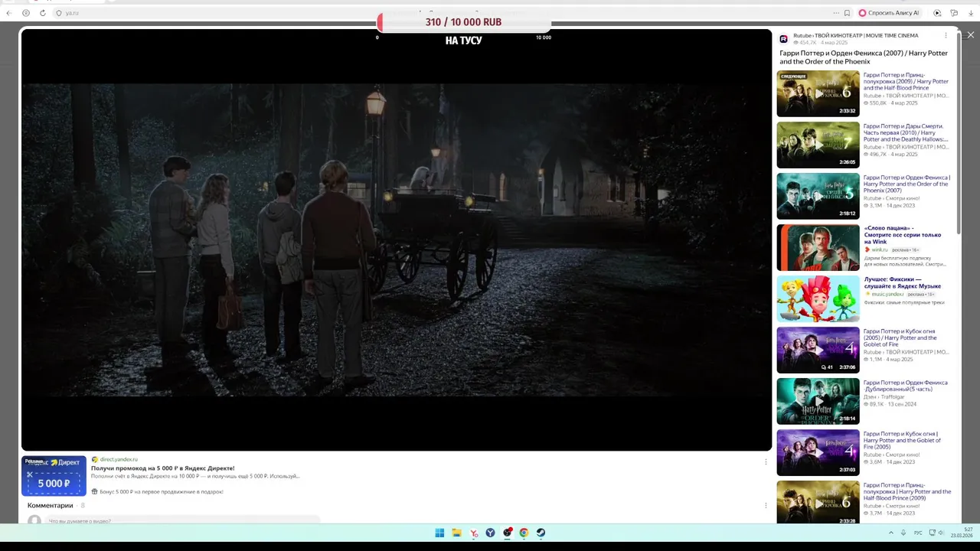The image size is (980, 551).
Task: Click the comment field Что вы думаете
Action: click(184, 520)
